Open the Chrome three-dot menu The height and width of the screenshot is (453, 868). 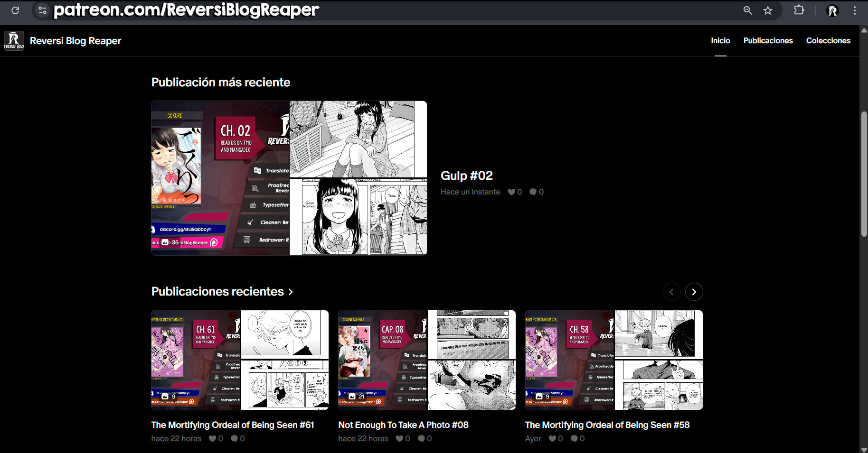(855, 10)
